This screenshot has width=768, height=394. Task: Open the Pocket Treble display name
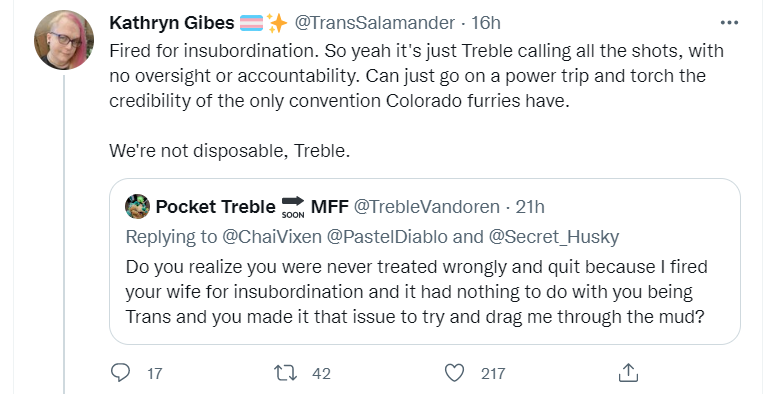(215, 207)
